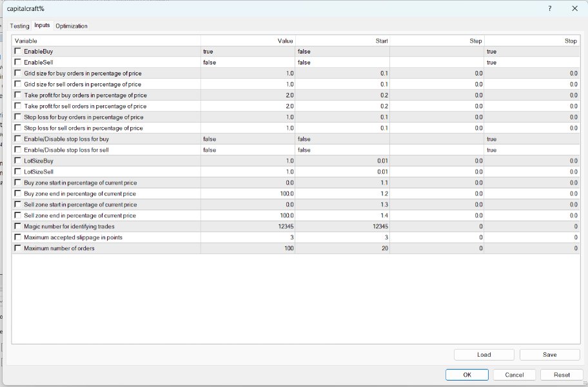Viewport: 588px width, 387px height.
Task: Click the Step column header
Action: [437, 41]
